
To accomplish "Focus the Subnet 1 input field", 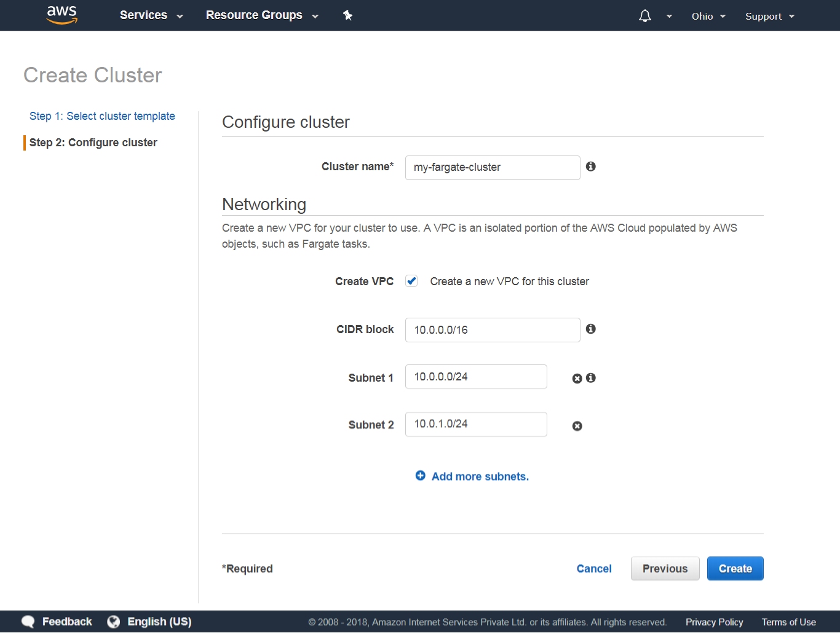I will [476, 377].
